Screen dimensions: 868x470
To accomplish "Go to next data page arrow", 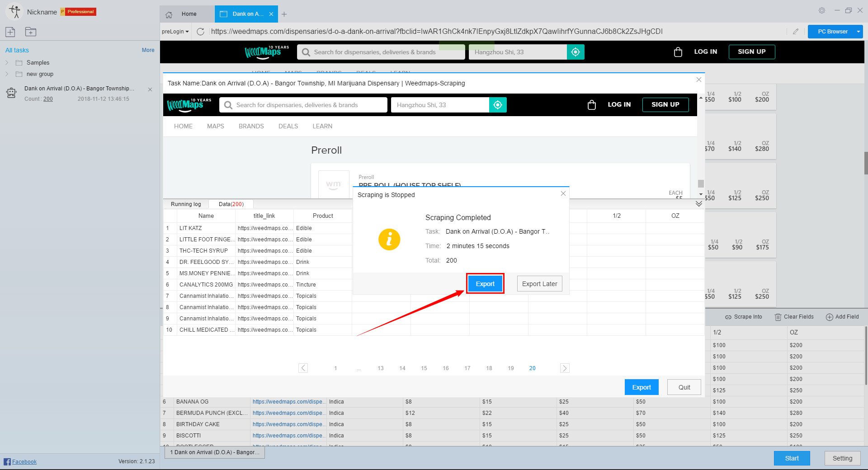I will click(x=565, y=368).
